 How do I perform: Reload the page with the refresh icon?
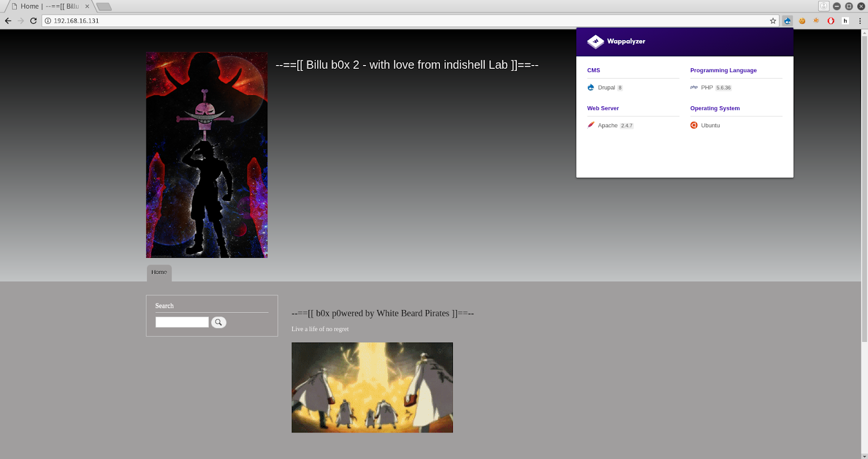pos(33,21)
